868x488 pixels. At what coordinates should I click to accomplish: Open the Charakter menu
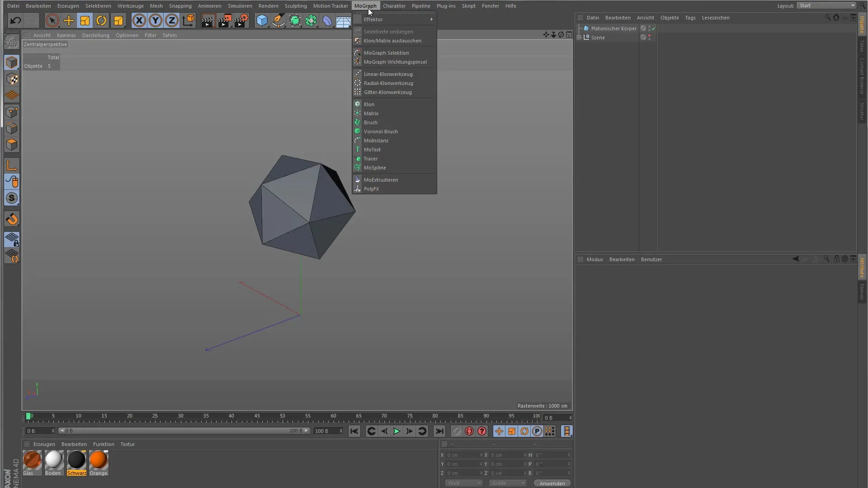(x=394, y=6)
